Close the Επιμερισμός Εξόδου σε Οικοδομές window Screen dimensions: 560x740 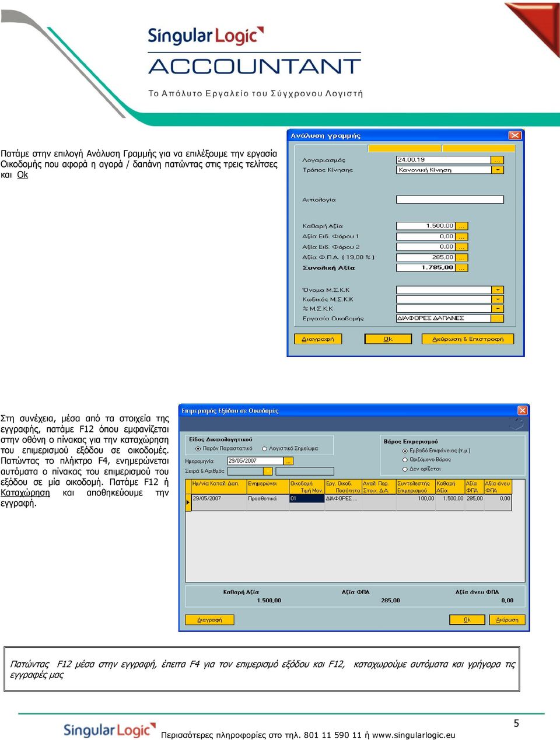tap(523, 410)
